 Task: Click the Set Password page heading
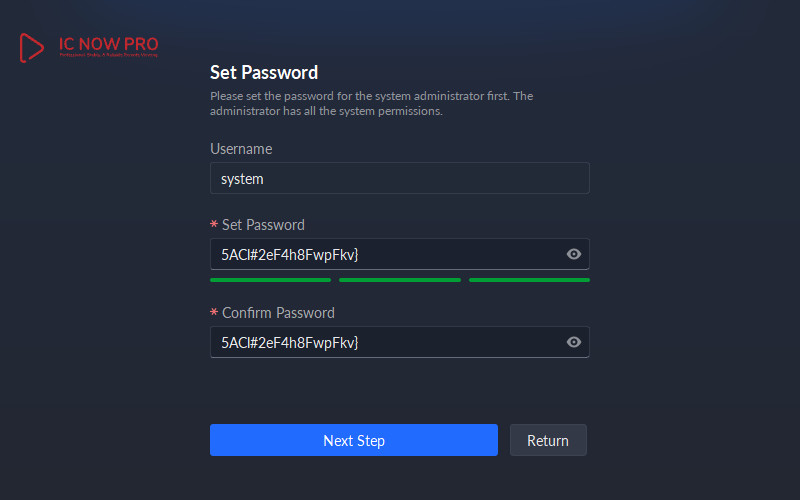tap(264, 73)
